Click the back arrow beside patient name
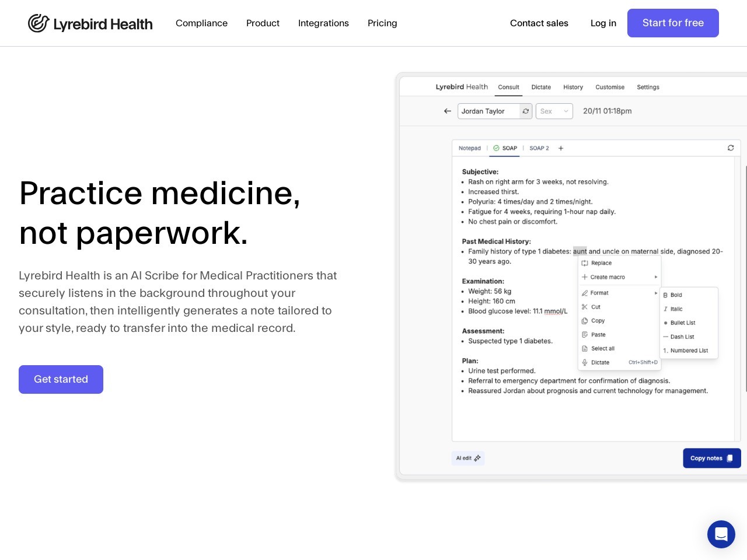The height and width of the screenshot is (560, 747). [448, 111]
